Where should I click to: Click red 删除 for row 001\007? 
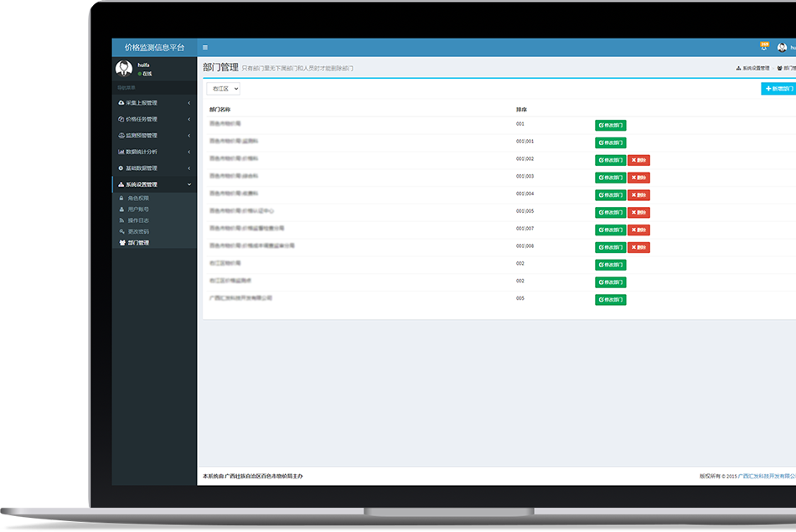click(x=638, y=230)
